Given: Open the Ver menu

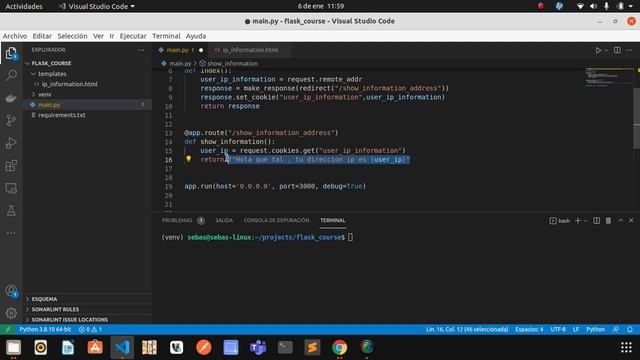Looking at the screenshot, I should (x=98, y=36).
